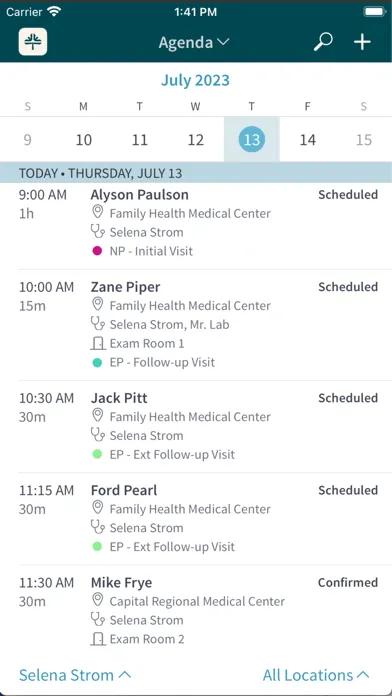Tap the search magnifier icon
This screenshot has height=696, width=392.
pyautogui.click(x=323, y=42)
